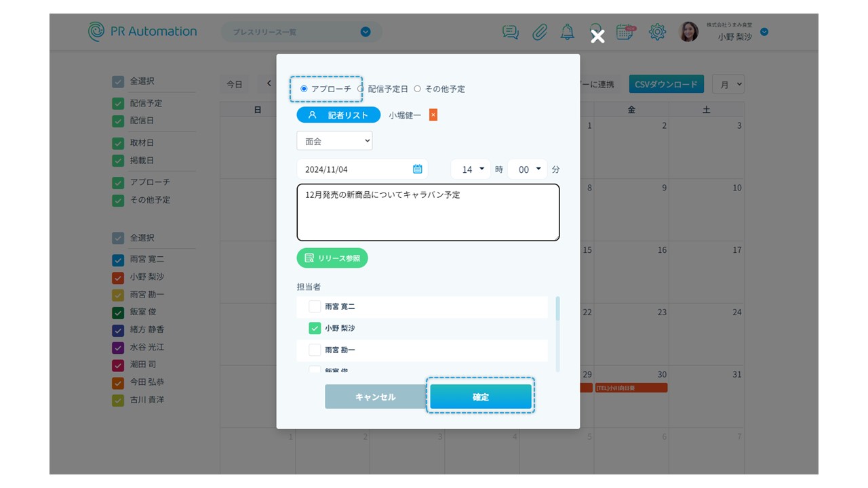Expand the minutes dropdown showing 00

(x=528, y=169)
